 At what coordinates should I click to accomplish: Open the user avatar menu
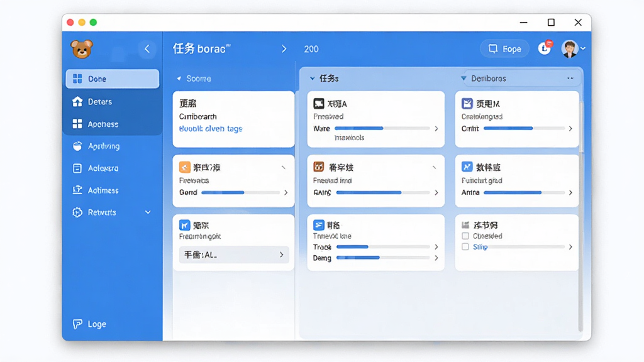point(573,49)
